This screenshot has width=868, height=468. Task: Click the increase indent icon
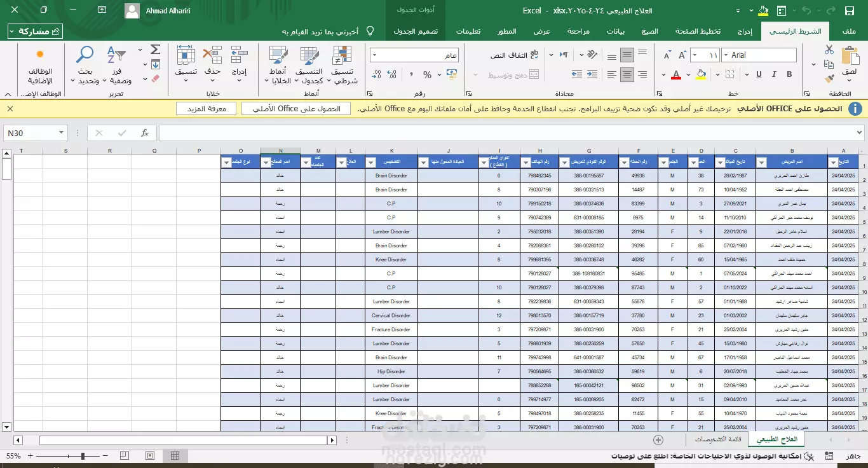coord(577,74)
